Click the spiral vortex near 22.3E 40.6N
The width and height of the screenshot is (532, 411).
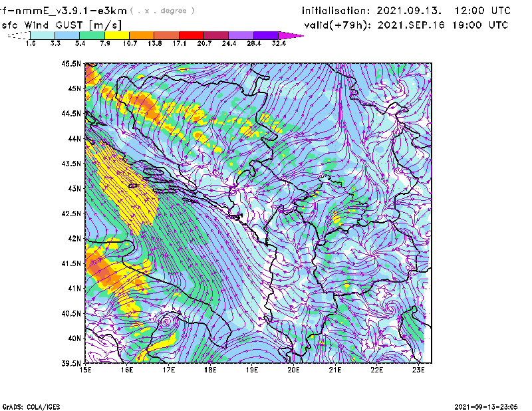(x=390, y=309)
